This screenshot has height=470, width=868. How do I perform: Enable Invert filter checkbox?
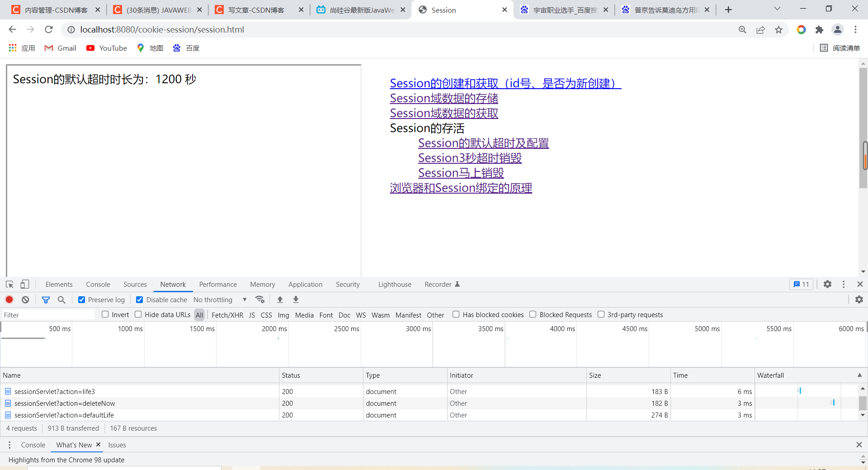(105, 314)
